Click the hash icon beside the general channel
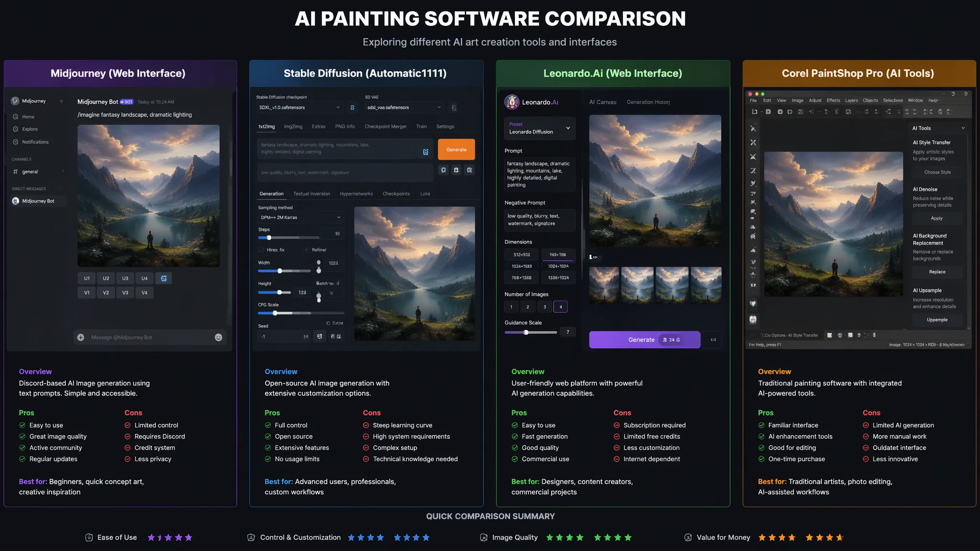Image resolution: width=980 pixels, height=551 pixels. [x=16, y=172]
